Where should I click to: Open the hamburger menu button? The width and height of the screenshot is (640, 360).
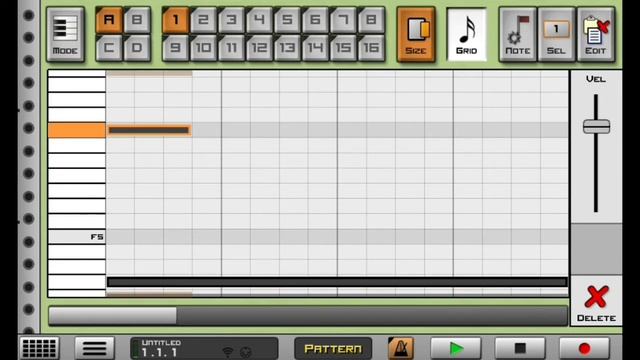(x=94, y=348)
